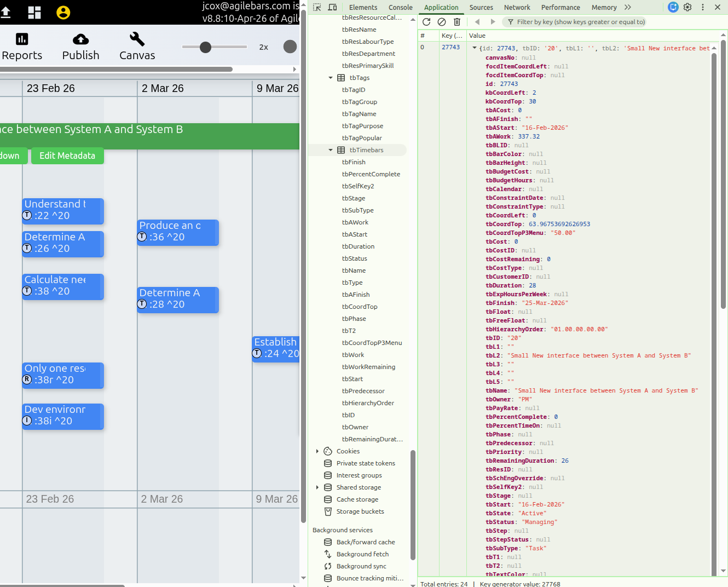
Task: Open Private state tokens item
Action: point(366,463)
